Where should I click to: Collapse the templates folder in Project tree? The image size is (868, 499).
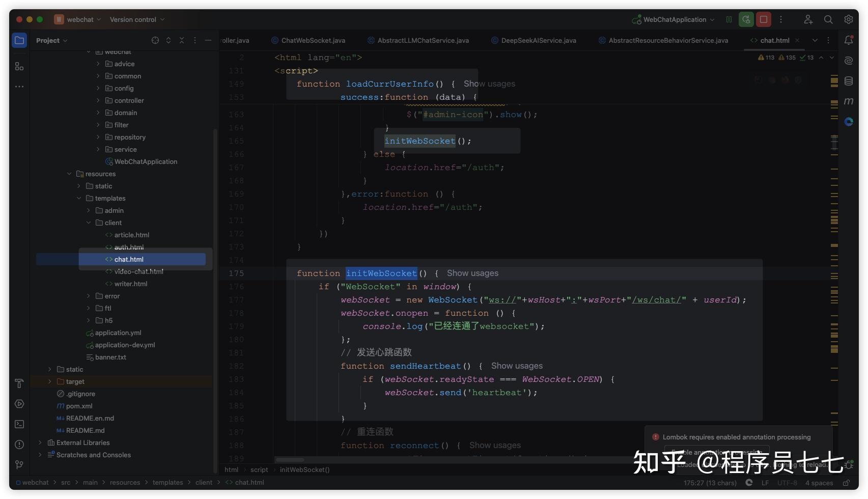(x=79, y=198)
